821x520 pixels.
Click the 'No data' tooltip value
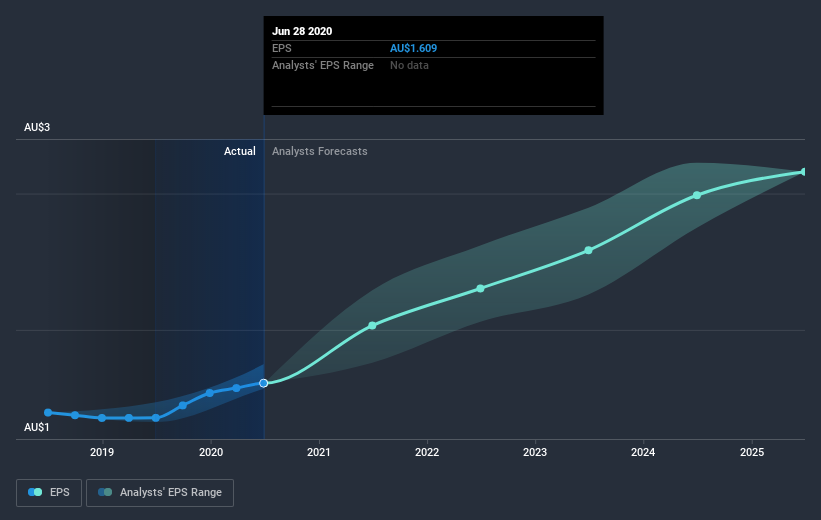[409, 65]
